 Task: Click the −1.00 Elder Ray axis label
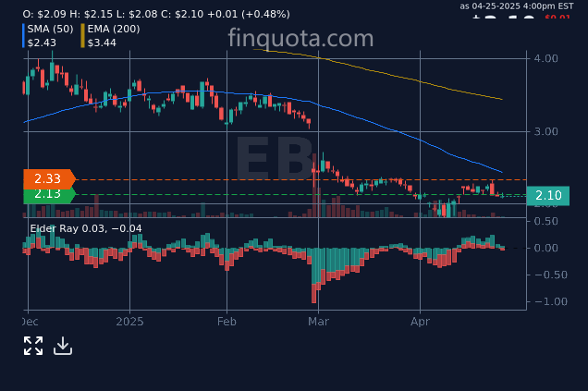click(550, 301)
